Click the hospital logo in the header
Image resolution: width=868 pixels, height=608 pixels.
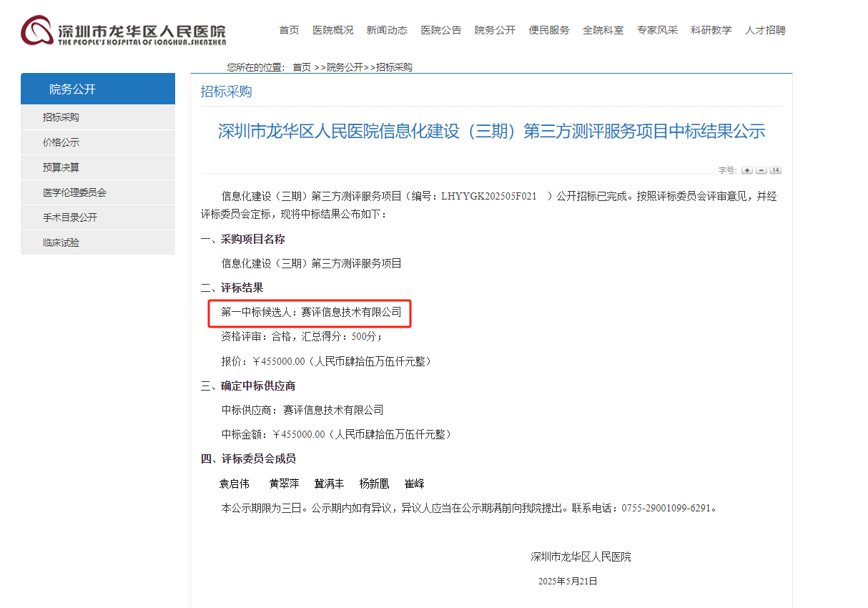pyautogui.click(x=123, y=31)
